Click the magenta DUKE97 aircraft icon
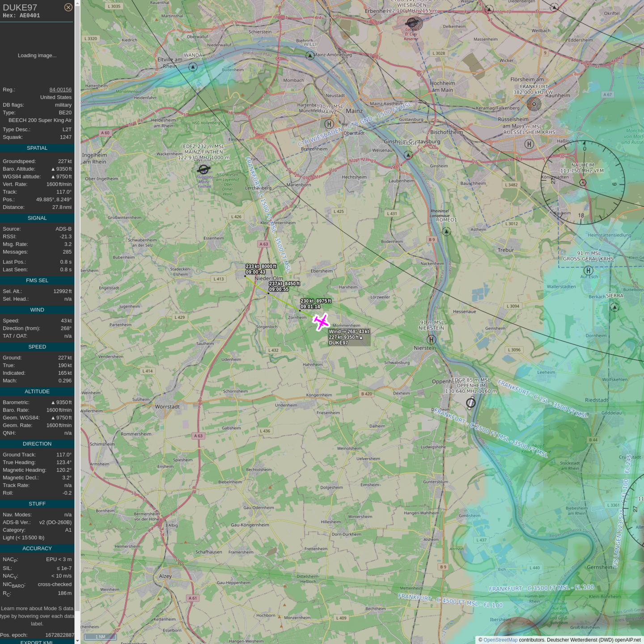Viewport: 644px width, 644px height. click(x=321, y=322)
